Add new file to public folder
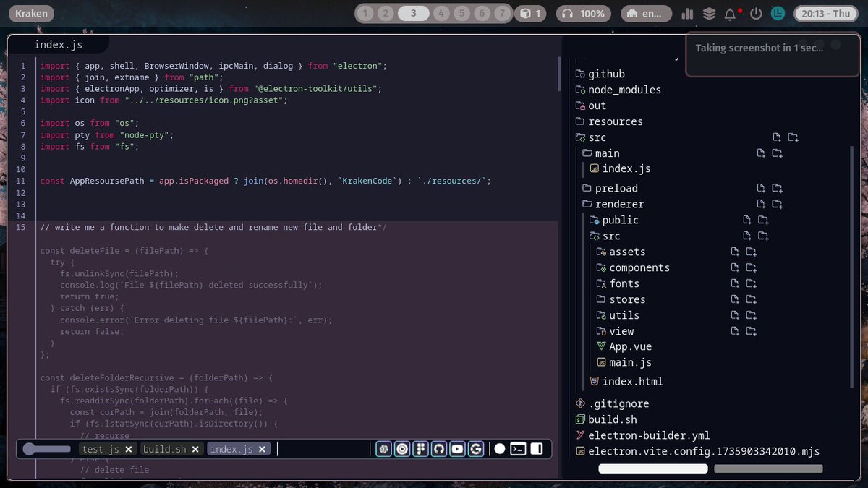 tap(747, 220)
